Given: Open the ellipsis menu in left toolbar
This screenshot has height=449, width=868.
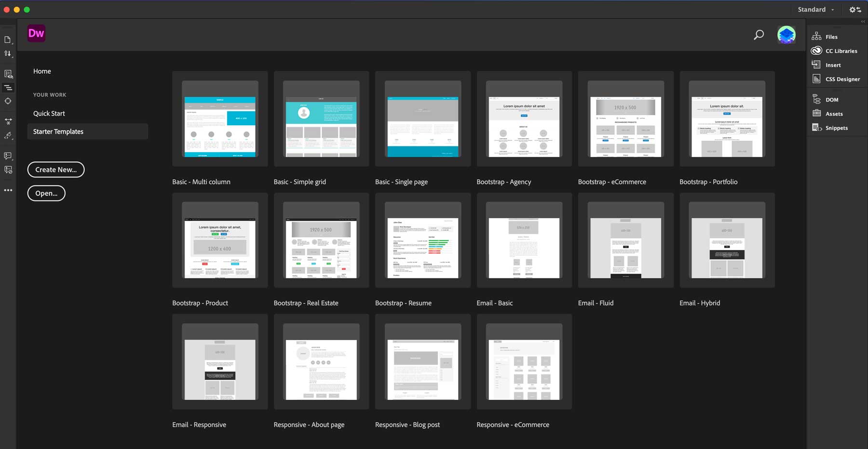Looking at the screenshot, I should (x=8, y=190).
